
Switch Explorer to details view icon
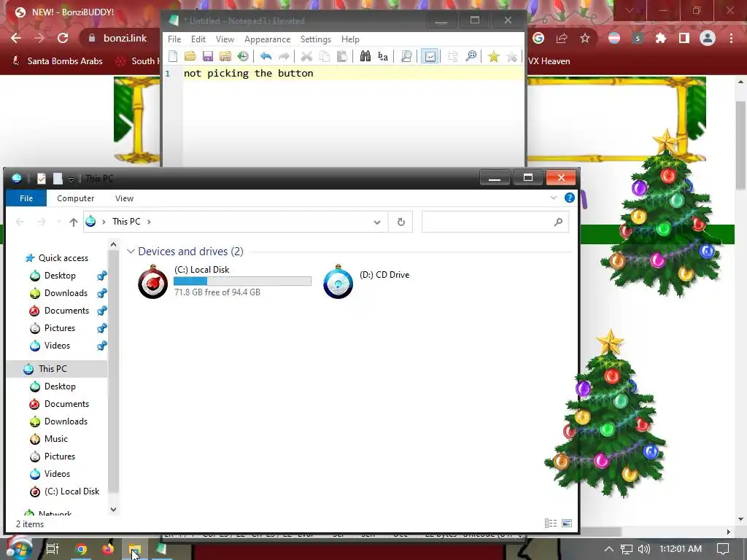tap(551, 524)
